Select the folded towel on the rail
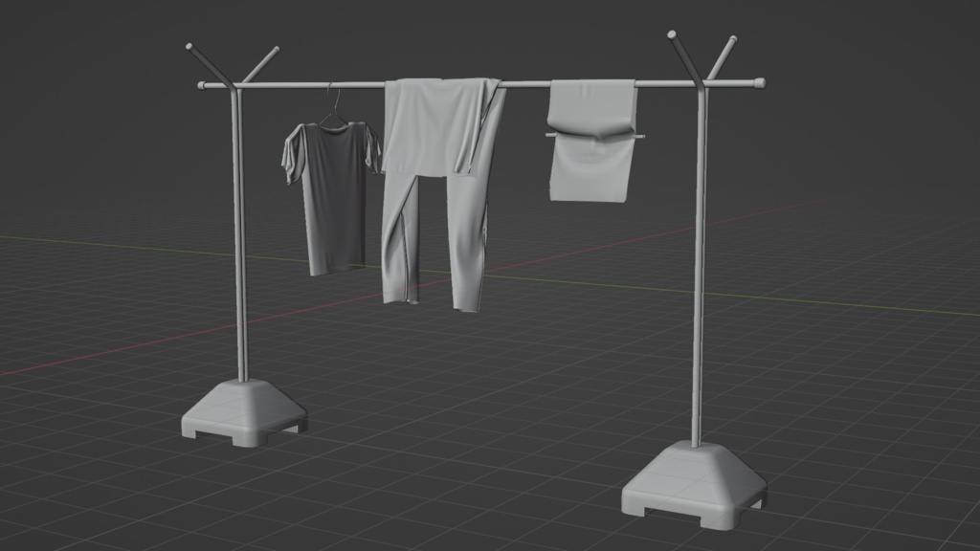 click(590, 141)
